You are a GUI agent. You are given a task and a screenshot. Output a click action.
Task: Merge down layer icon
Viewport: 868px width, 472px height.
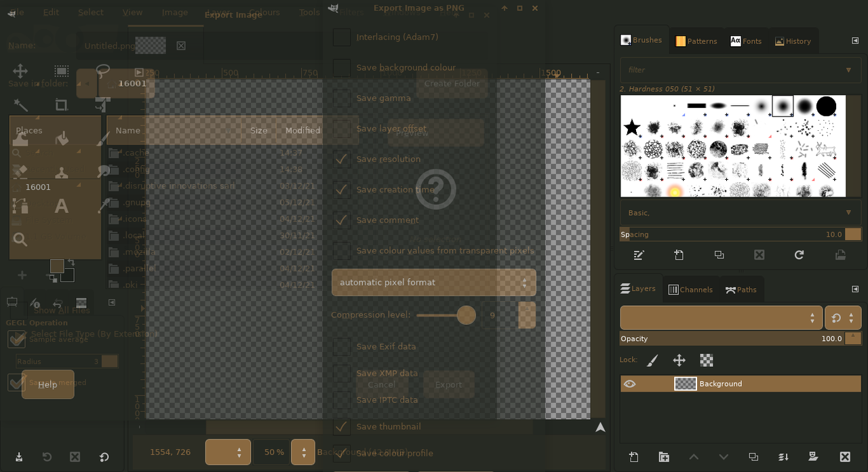click(783, 457)
